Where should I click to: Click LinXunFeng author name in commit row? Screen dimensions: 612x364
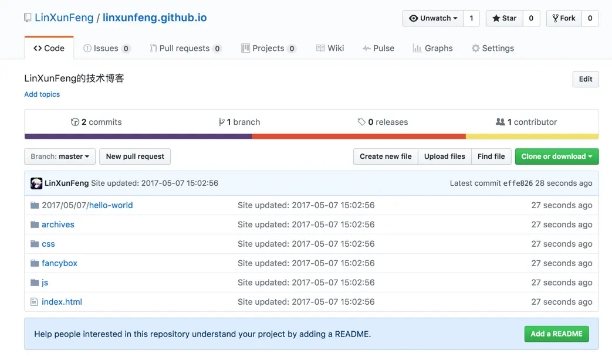click(x=66, y=183)
